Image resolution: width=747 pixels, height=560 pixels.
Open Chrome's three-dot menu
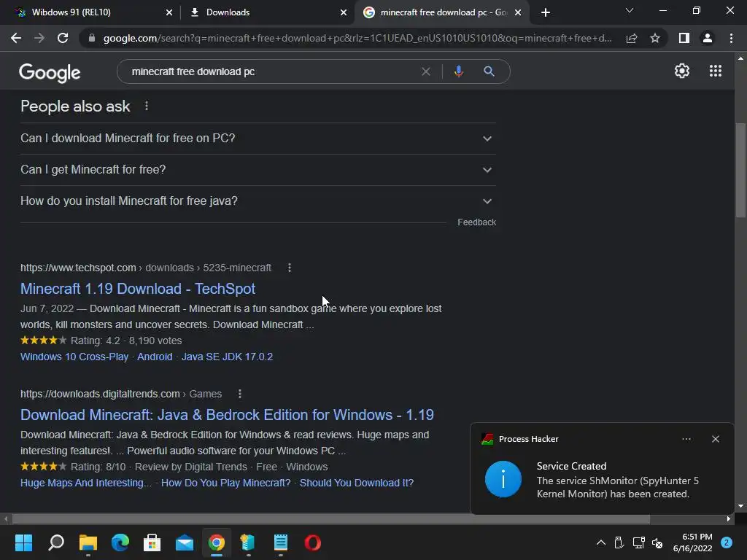tap(731, 38)
